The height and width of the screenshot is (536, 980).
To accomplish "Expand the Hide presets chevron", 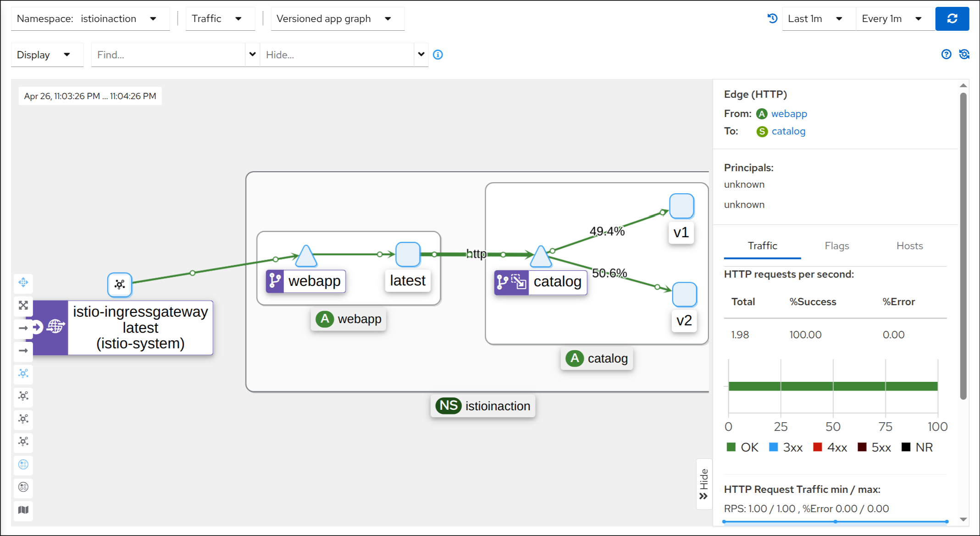I will [x=421, y=55].
